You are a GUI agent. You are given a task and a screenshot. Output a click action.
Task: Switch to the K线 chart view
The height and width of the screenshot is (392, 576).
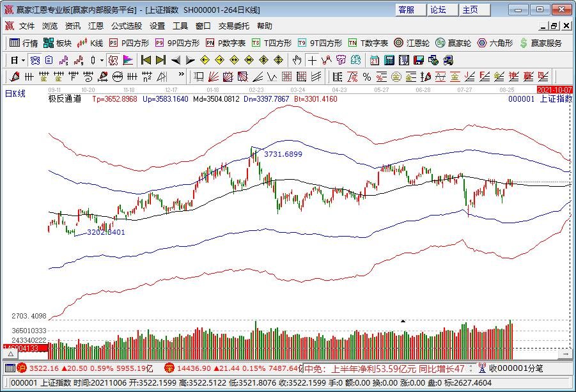pyautogui.click(x=90, y=43)
